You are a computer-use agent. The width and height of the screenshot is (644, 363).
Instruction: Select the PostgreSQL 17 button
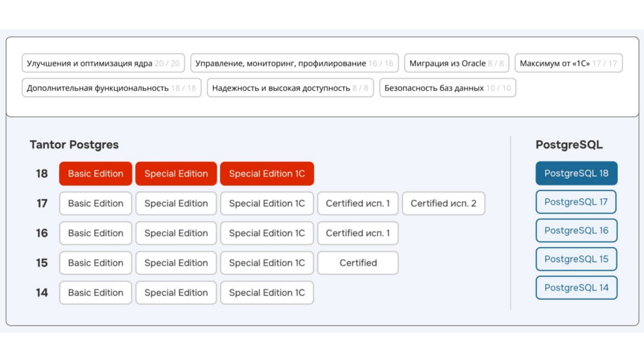(576, 202)
